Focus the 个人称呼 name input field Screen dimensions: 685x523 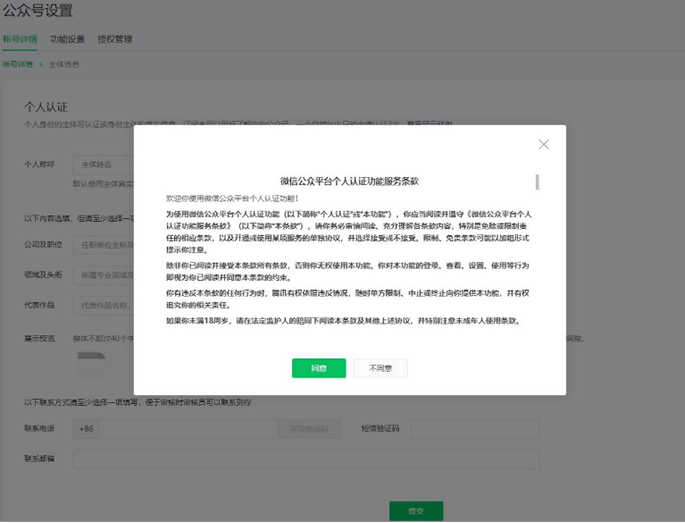coord(104,165)
